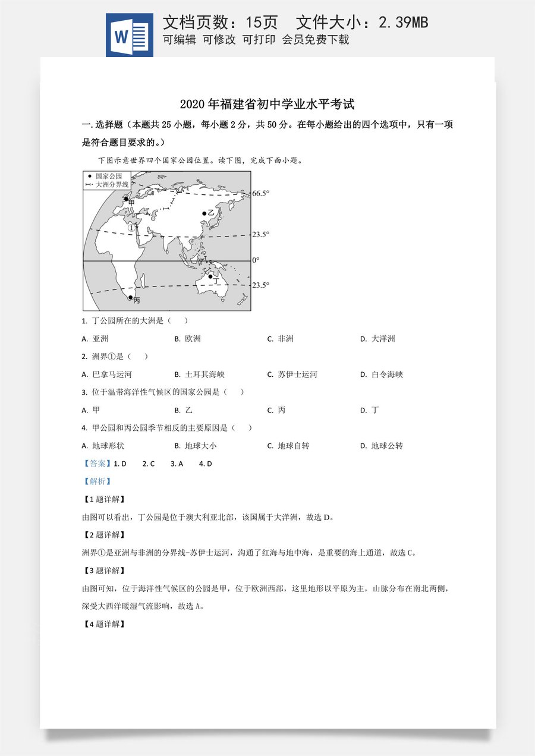Click the section heading '一.选择题'
Image resolution: width=535 pixels, height=756 pixels.
tap(102, 125)
